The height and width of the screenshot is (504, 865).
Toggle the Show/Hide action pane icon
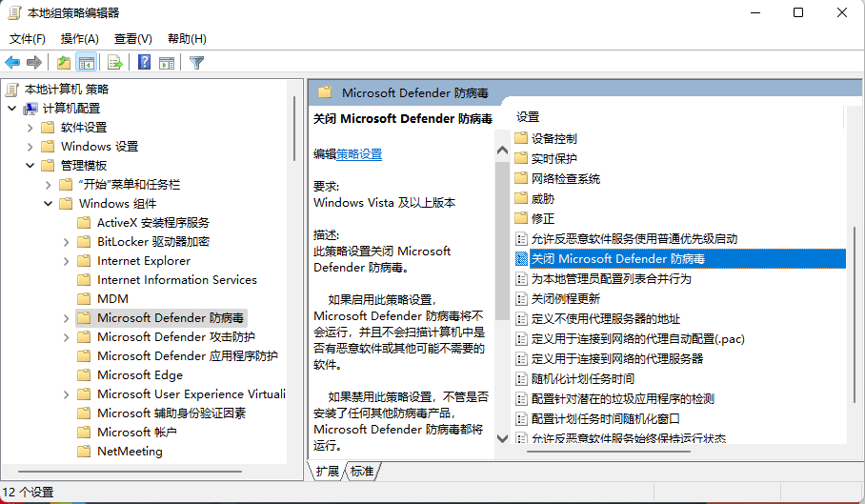[x=167, y=62]
